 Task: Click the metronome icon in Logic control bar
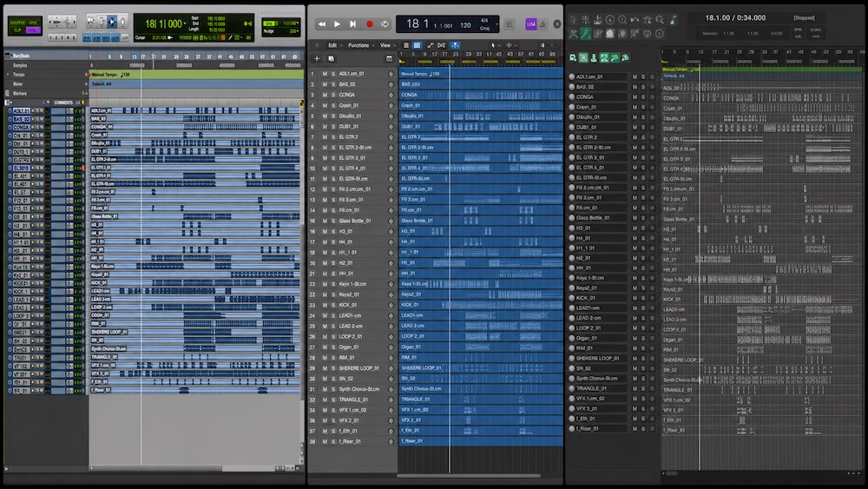click(x=543, y=23)
